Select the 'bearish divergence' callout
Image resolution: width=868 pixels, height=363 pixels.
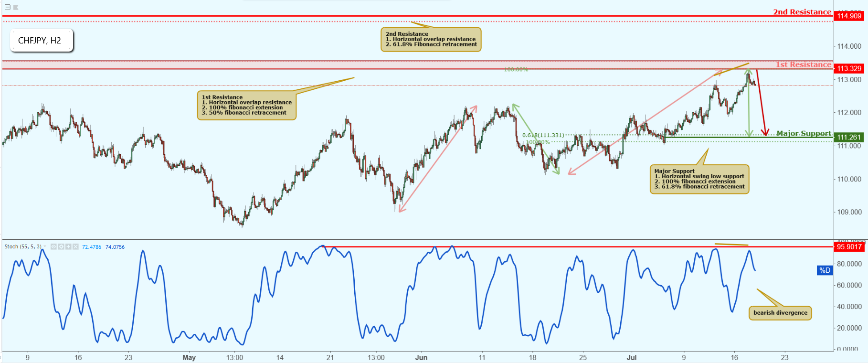point(780,313)
